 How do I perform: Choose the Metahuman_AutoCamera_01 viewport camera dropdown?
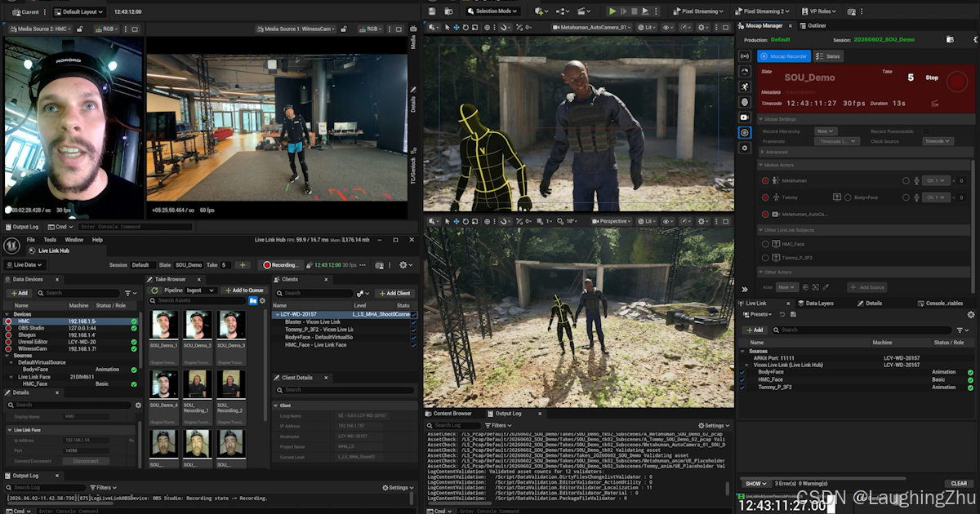tap(592, 27)
